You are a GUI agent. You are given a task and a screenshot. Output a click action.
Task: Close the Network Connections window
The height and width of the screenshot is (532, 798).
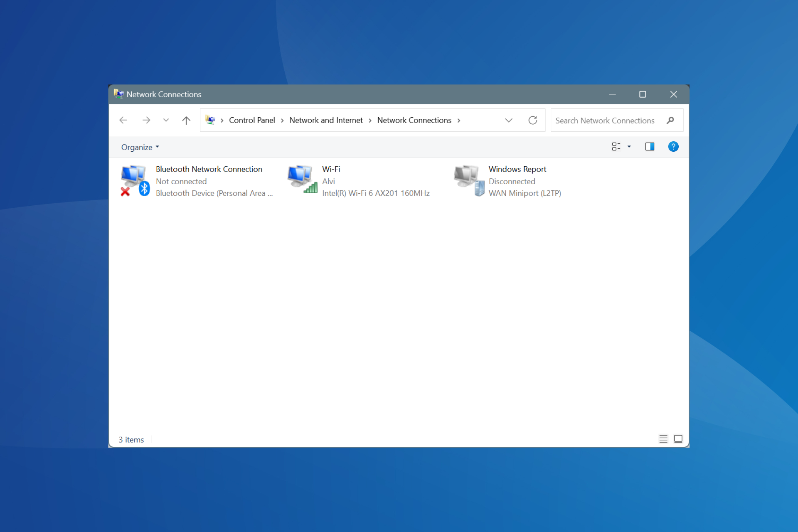674,94
